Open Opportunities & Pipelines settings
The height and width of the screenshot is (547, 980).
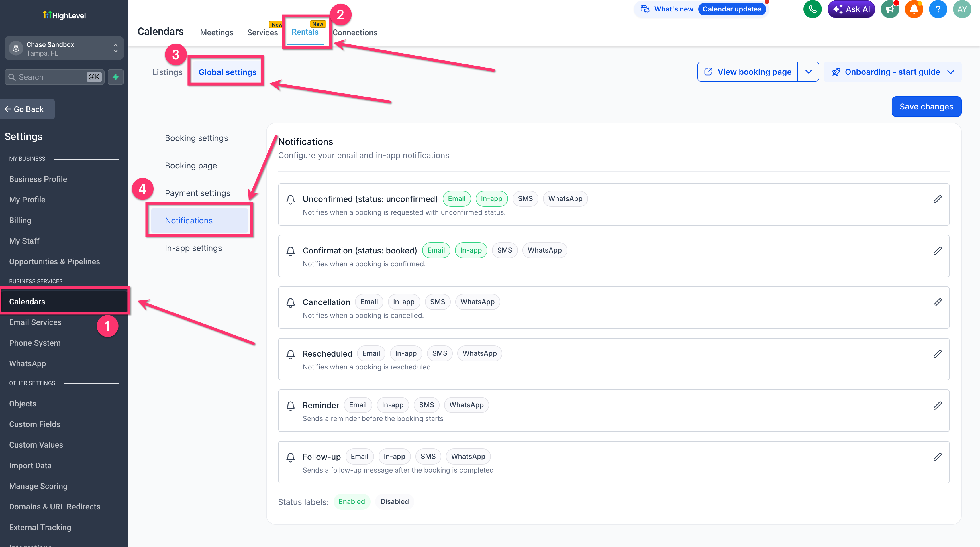pyautogui.click(x=54, y=261)
